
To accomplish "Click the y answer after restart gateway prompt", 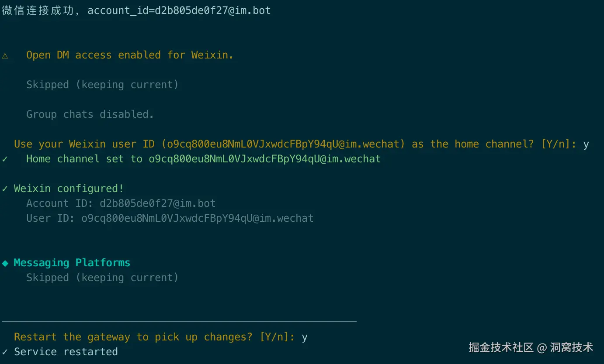I will [x=305, y=337].
